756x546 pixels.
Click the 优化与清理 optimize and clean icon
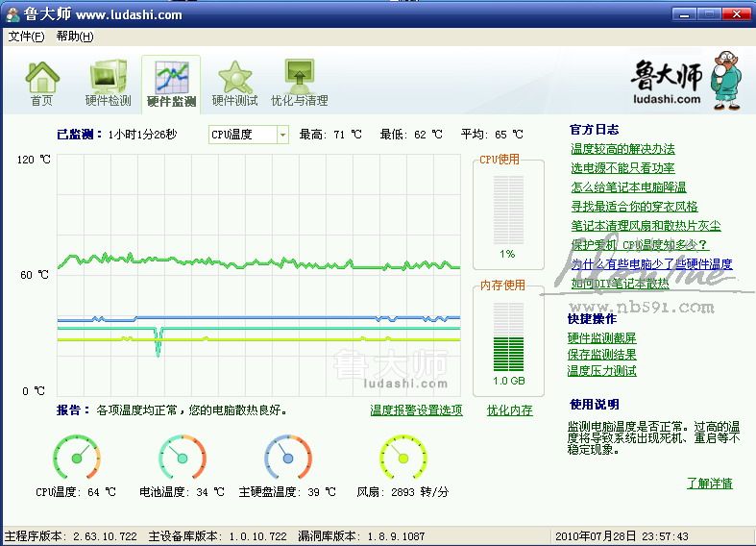click(x=299, y=76)
